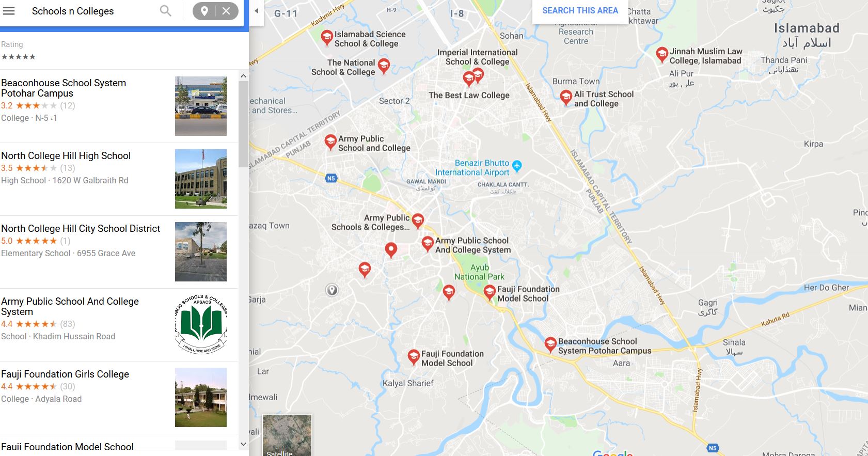Viewport: 868px width, 456px height.
Task: Click Ali Trust School map pin
Action: 566,97
